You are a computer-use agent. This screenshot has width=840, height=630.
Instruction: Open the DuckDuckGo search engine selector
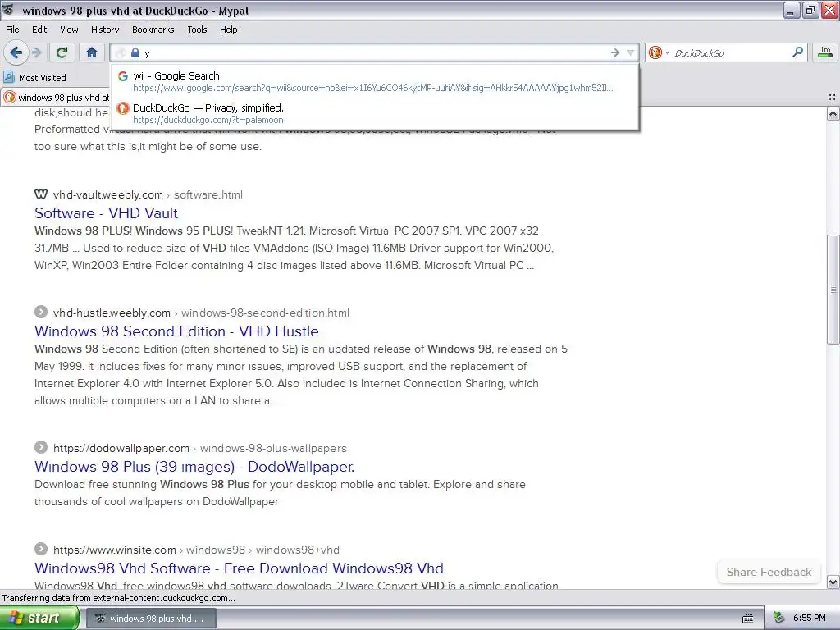point(659,52)
